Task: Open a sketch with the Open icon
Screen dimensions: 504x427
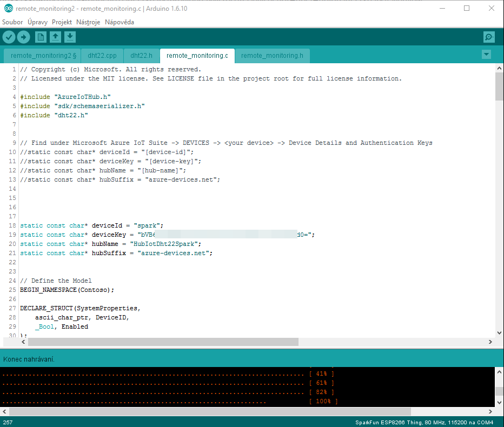Action: (x=55, y=37)
